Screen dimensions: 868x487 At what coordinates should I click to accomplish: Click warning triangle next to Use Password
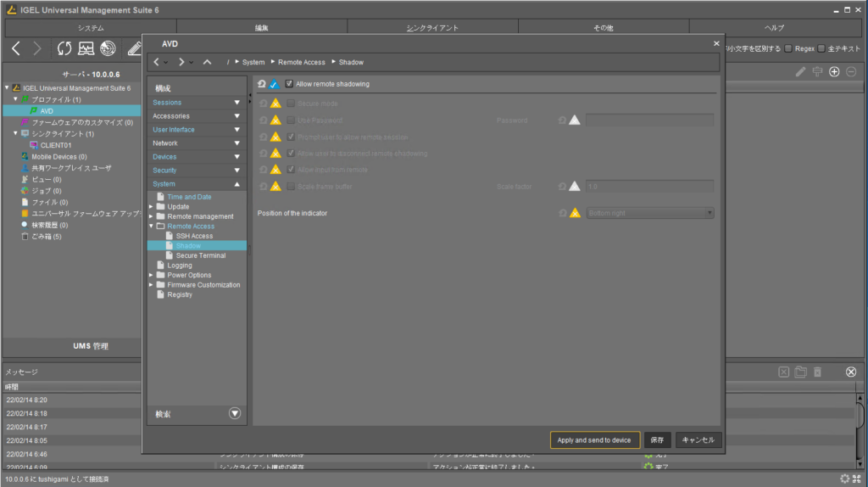click(275, 120)
